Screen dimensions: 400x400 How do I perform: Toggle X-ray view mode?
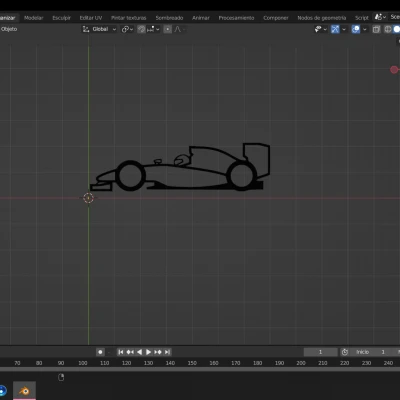click(x=376, y=29)
